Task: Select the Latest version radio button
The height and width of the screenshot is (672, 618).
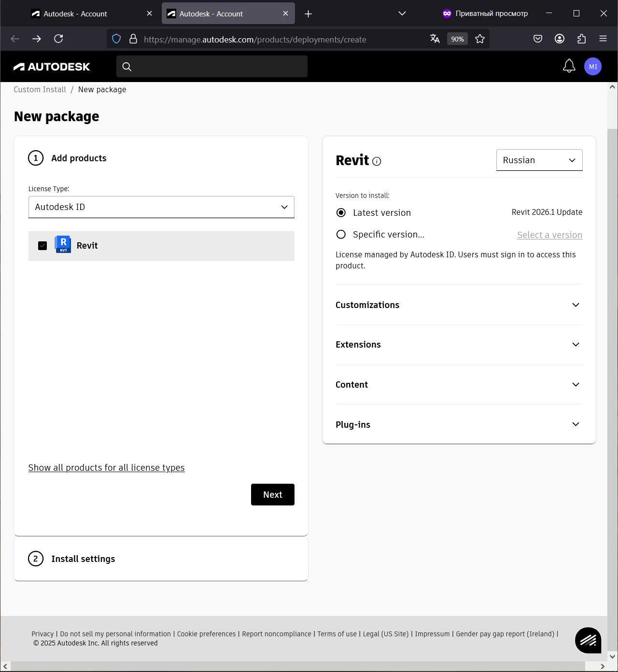Action: pos(341,213)
